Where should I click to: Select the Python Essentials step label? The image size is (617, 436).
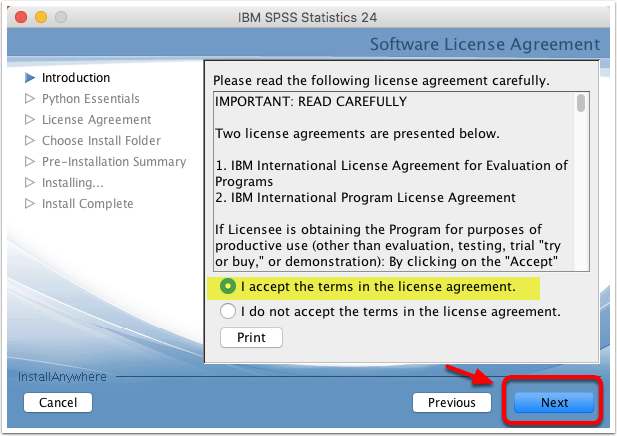(91, 98)
